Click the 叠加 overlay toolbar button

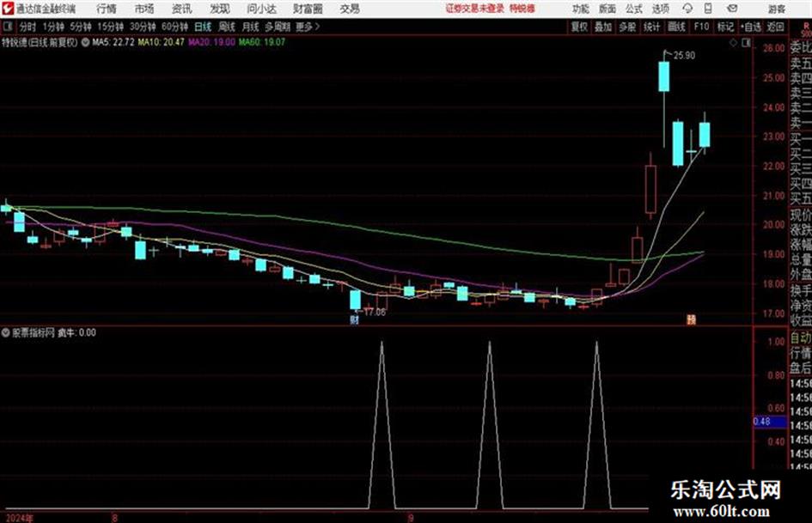point(603,27)
